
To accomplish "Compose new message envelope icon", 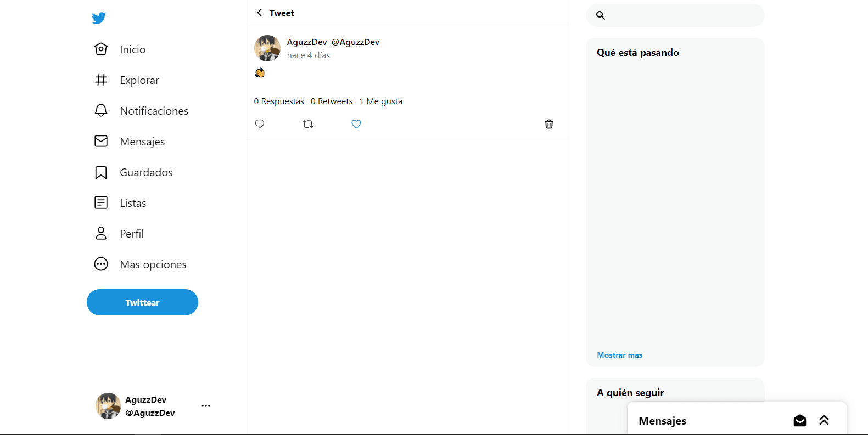I will (799, 421).
